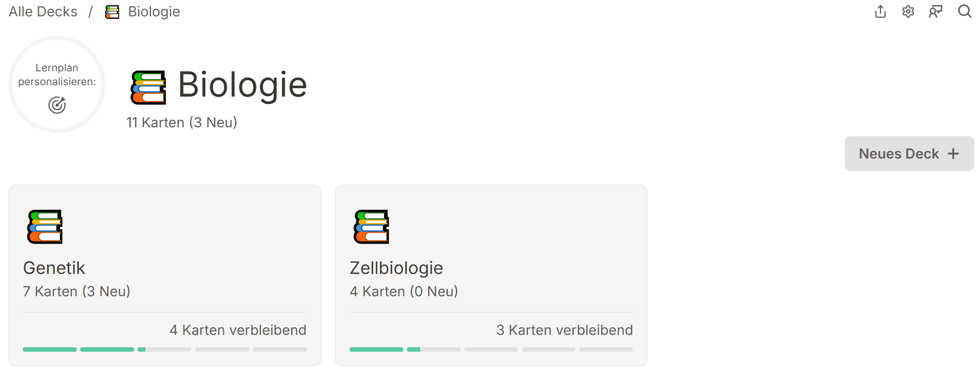Open the Zellbiologie deck card
The image size is (980, 375).
490,275
